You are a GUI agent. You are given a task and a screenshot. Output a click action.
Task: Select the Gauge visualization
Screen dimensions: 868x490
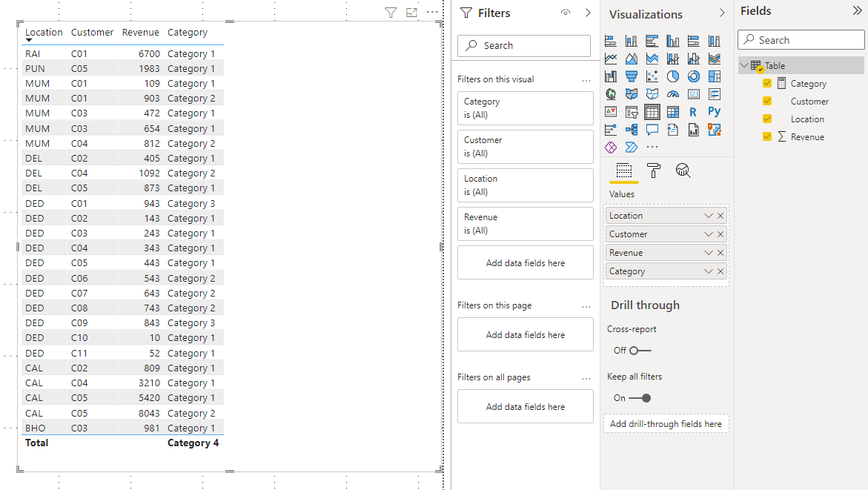[673, 94]
